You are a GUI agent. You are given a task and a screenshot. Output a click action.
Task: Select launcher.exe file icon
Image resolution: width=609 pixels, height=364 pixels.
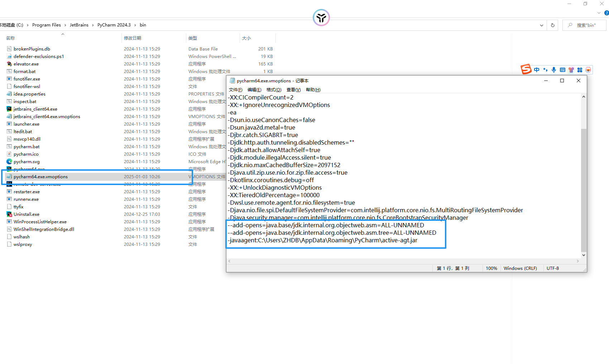[x=9, y=124]
